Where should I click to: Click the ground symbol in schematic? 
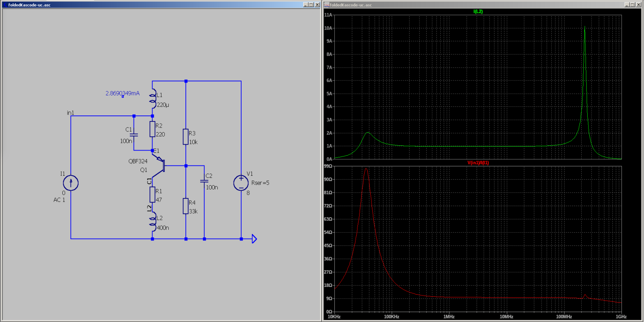coord(254,239)
